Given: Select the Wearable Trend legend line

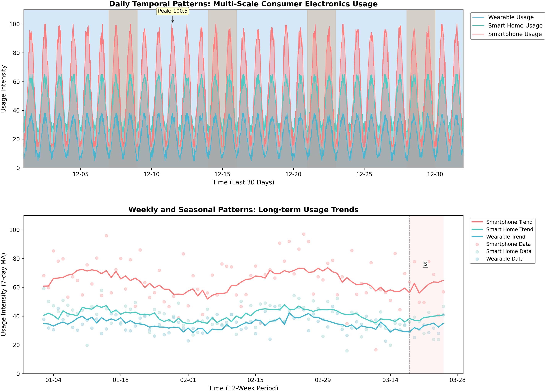Looking at the screenshot, I should (x=477, y=237).
